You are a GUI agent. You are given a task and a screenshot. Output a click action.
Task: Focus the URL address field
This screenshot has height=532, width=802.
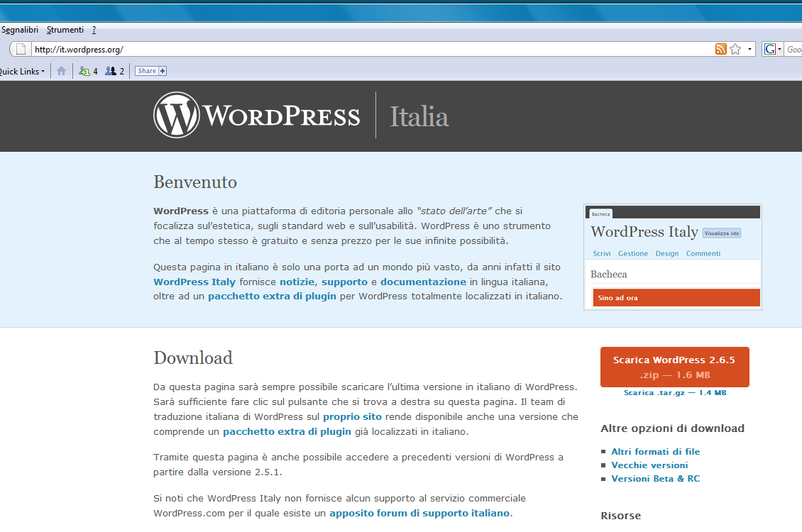pyautogui.click(x=373, y=49)
